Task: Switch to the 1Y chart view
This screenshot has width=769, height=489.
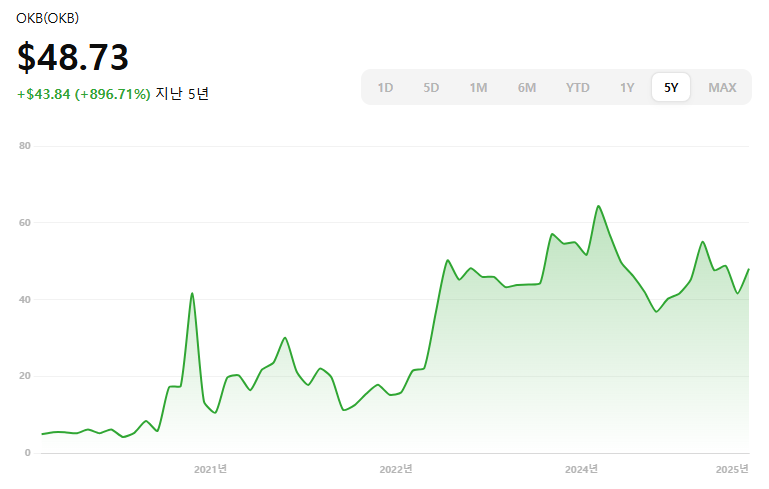Action: (627, 87)
